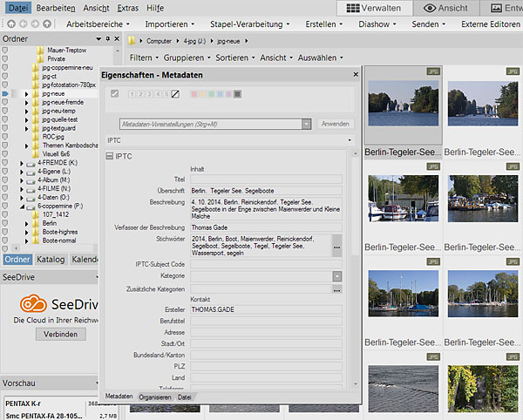Click into the Titel input field
The image size is (523, 420).
click(x=266, y=179)
